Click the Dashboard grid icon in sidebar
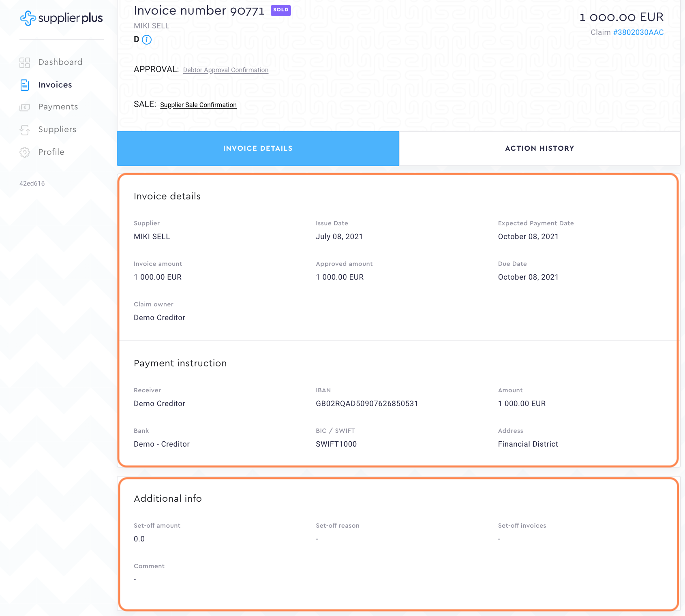The width and height of the screenshot is (685, 616). tap(25, 62)
